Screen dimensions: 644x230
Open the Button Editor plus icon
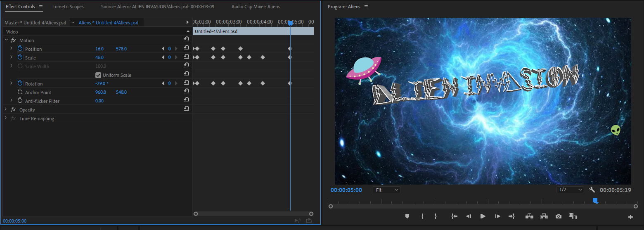coord(630,217)
